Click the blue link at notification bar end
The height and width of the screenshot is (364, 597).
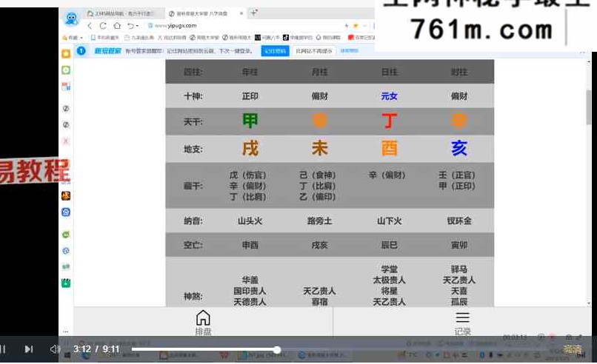point(349,50)
